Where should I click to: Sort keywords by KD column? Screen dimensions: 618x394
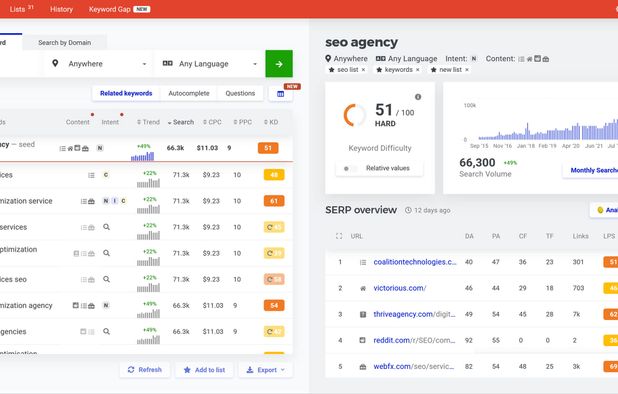[x=271, y=122]
